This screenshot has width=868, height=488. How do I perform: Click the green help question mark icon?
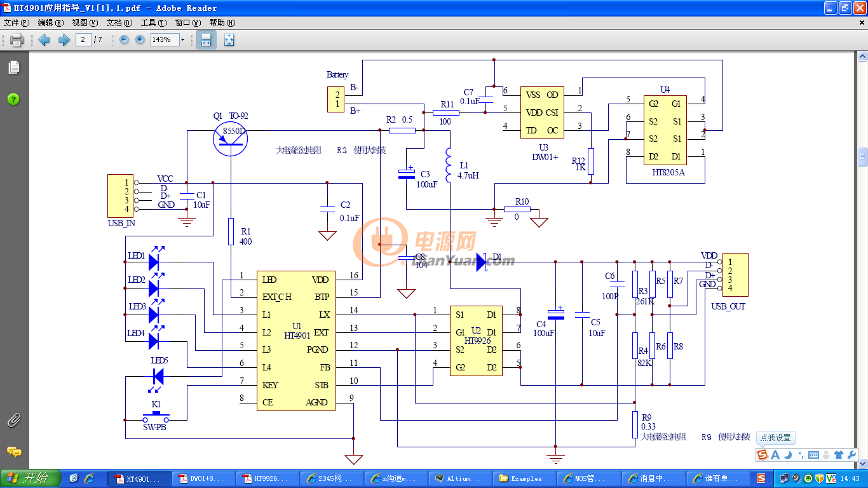tap(13, 99)
